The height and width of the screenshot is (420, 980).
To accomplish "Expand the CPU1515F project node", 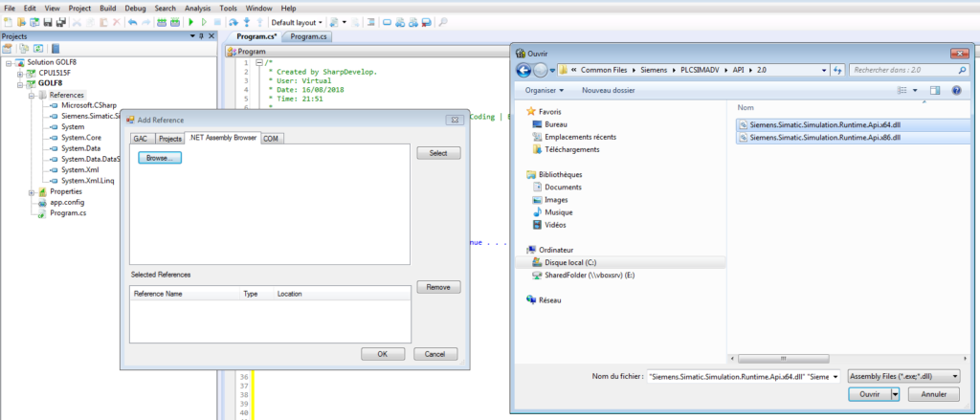I will tap(20, 73).
